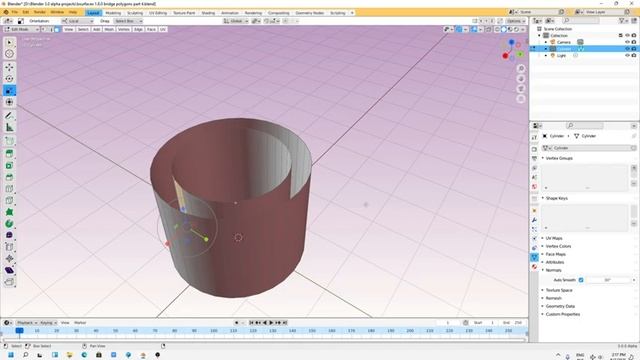Screen dimensions: 640x360
Task: Jump to the timeline end frame button
Action: [285, 323]
